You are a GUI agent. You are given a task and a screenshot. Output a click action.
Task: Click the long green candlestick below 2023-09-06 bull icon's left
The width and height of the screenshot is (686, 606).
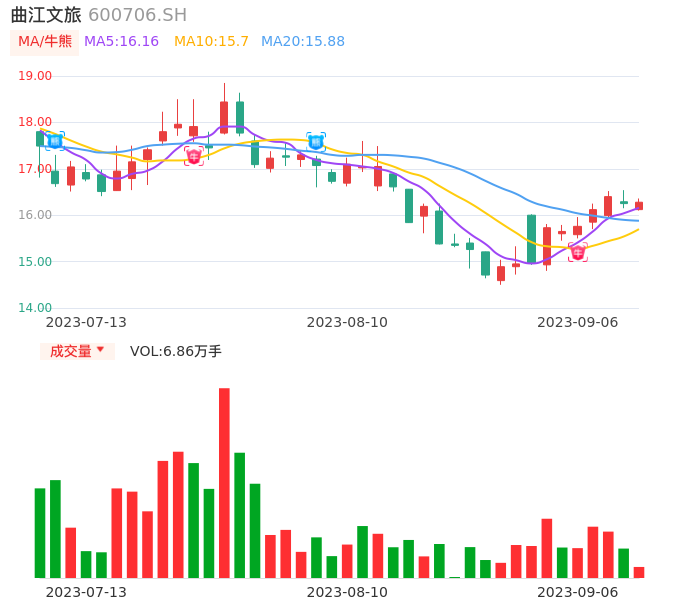tap(531, 239)
